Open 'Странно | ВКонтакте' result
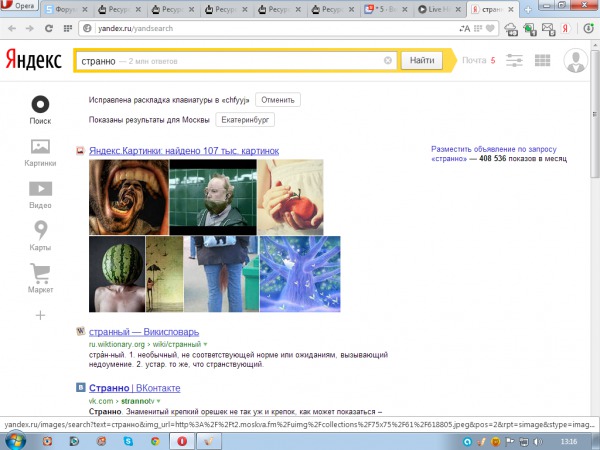This screenshot has height=450, width=600. coord(134,388)
